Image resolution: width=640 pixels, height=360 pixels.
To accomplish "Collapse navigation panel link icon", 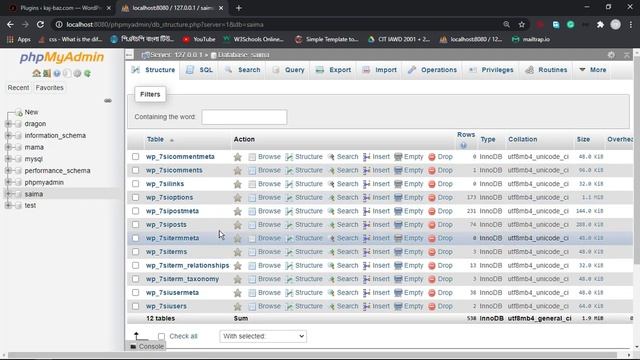I will point(108,100).
